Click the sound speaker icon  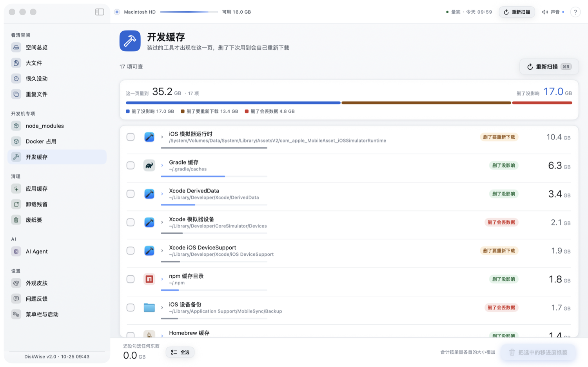point(544,12)
